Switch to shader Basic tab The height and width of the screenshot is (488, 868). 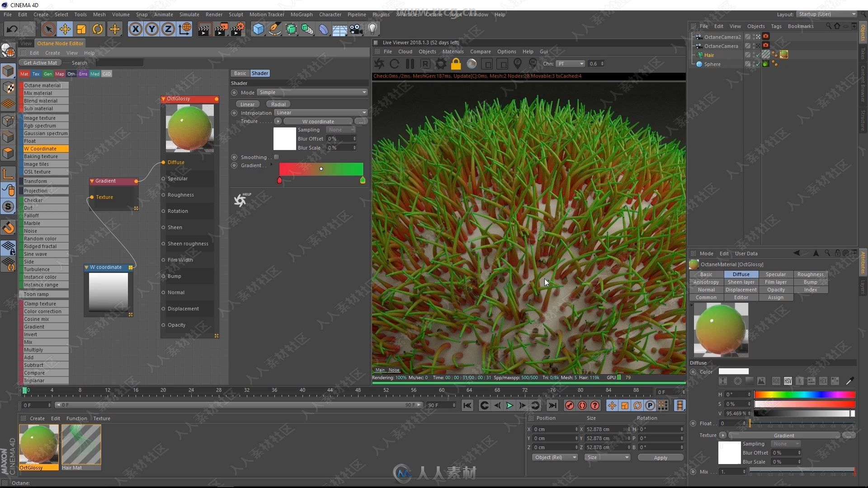240,73
